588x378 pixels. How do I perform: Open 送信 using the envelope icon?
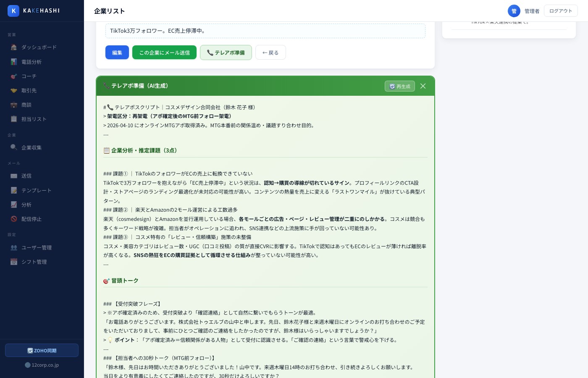pos(14,176)
